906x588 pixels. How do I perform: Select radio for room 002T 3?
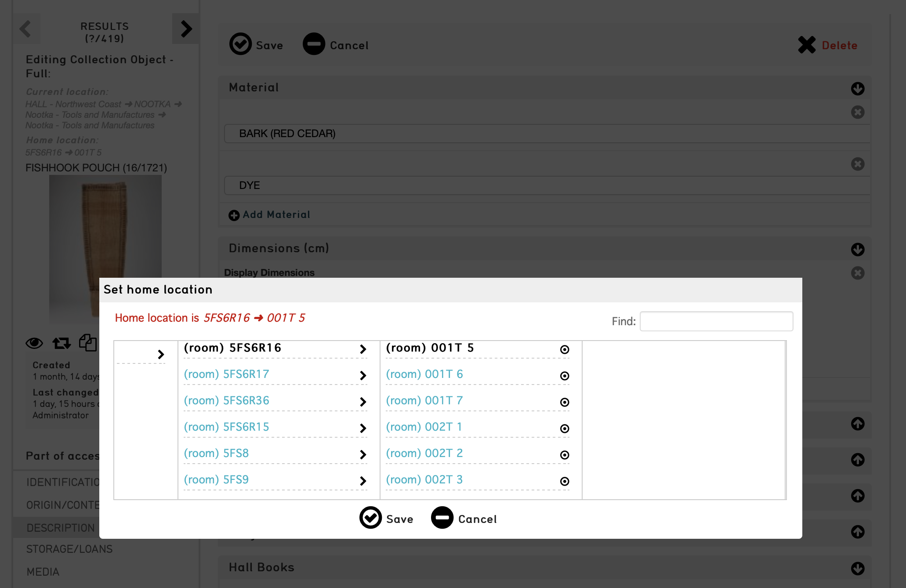565,481
